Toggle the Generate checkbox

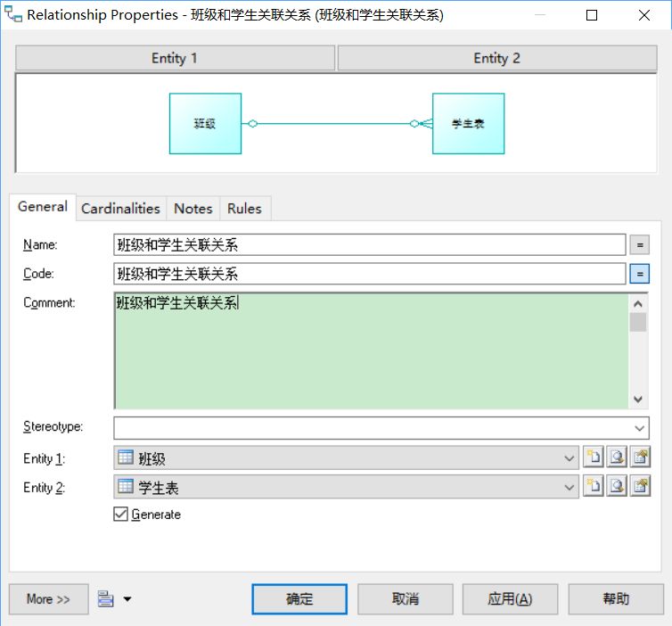click(120, 514)
